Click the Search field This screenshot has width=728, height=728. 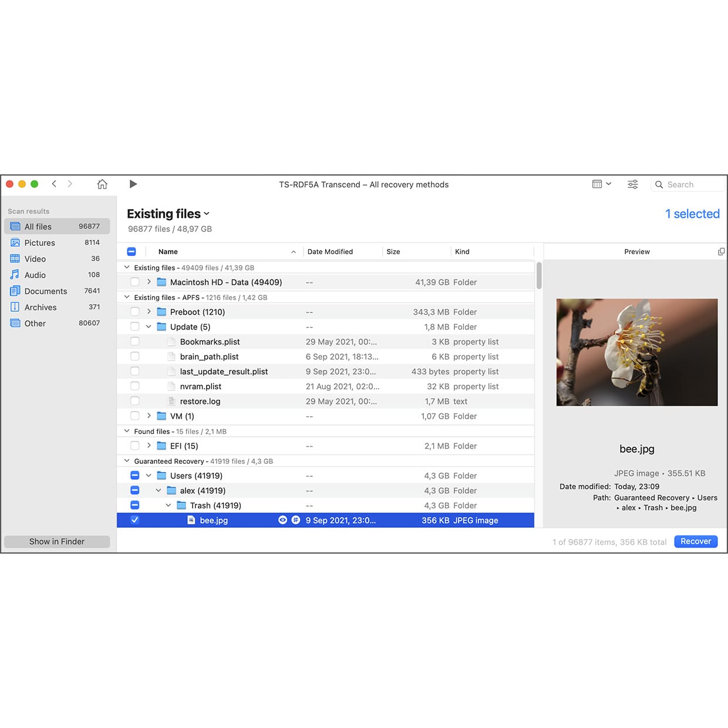pos(688,184)
